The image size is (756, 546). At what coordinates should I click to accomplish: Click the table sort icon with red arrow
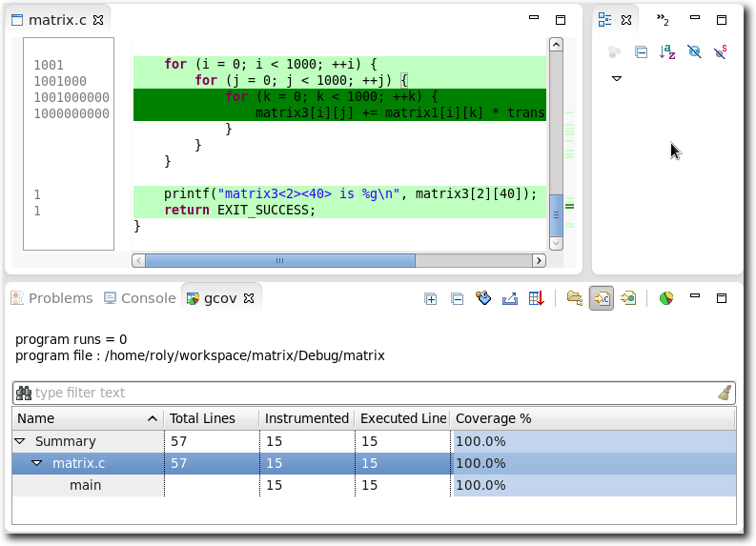[536, 299]
